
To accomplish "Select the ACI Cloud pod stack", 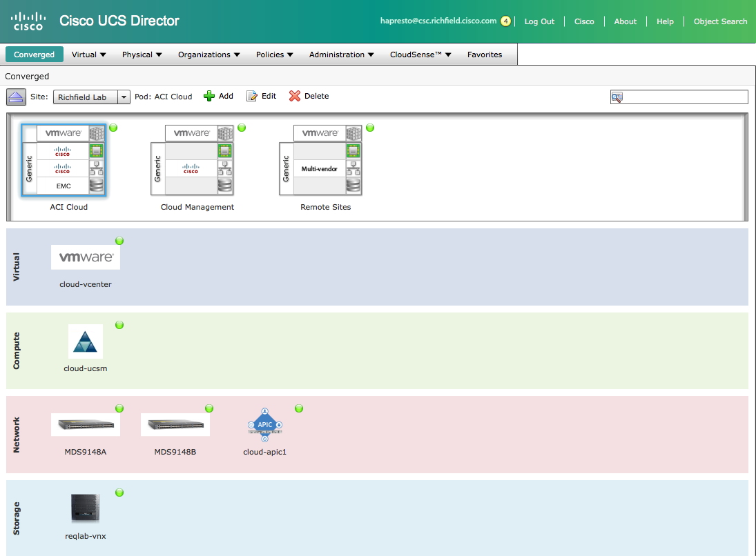I will coord(64,160).
